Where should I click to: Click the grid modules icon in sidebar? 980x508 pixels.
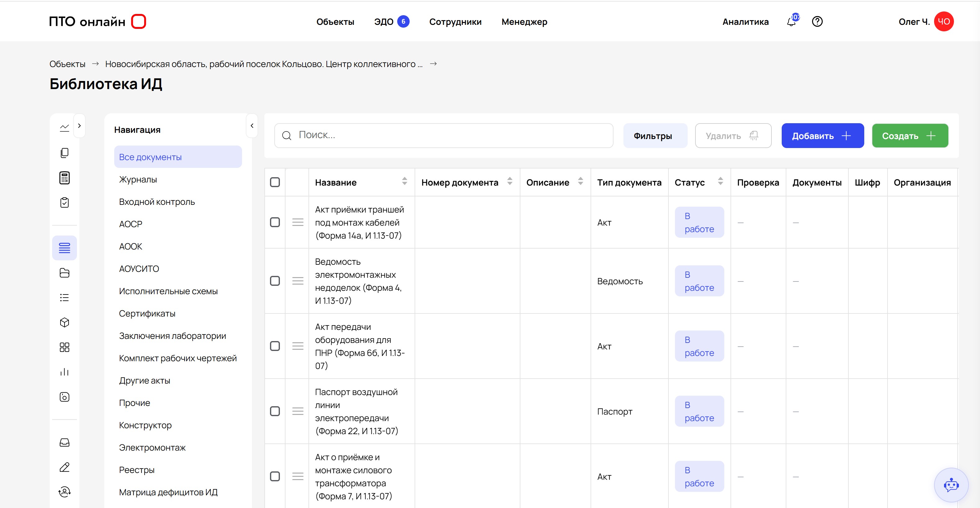tap(64, 347)
